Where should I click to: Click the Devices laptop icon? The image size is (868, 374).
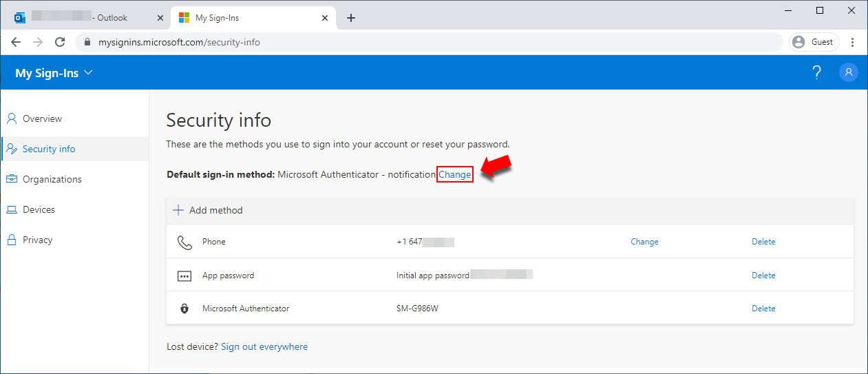(12, 209)
